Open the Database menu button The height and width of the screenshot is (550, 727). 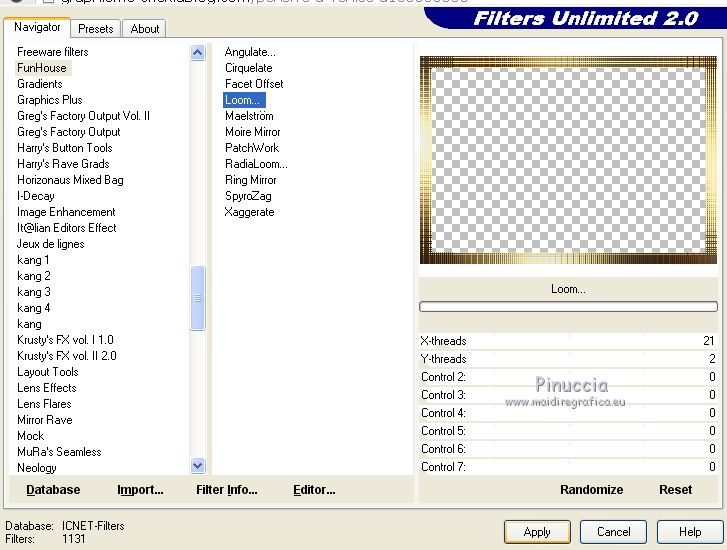click(x=53, y=490)
